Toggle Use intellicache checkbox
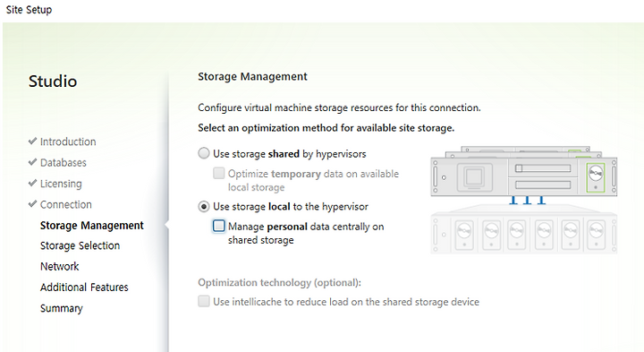The width and height of the screenshot is (644, 352). (x=204, y=302)
